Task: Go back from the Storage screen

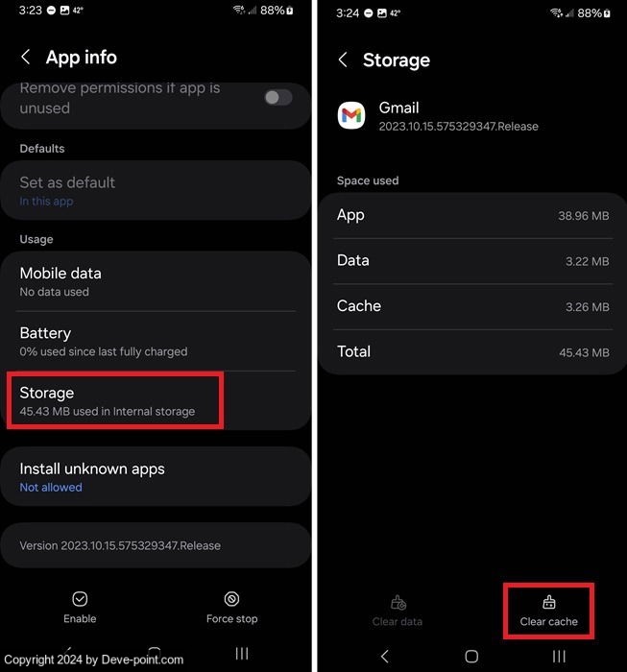Action: click(x=343, y=60)
